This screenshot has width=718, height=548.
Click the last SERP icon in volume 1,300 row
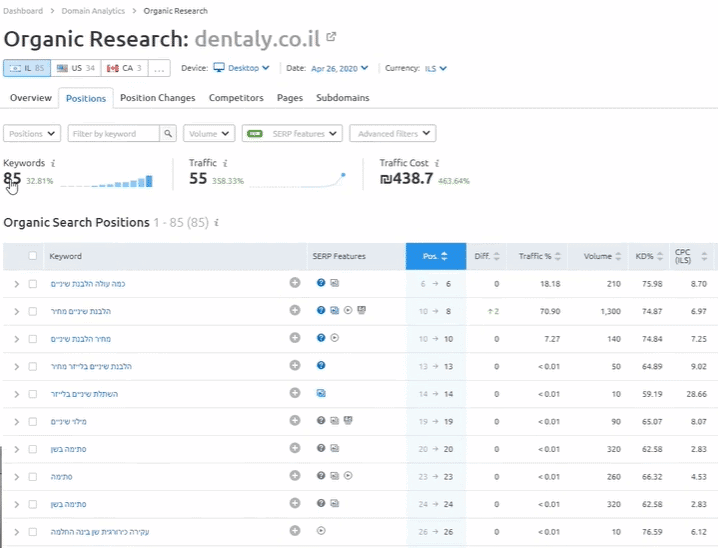coord(361,310)
